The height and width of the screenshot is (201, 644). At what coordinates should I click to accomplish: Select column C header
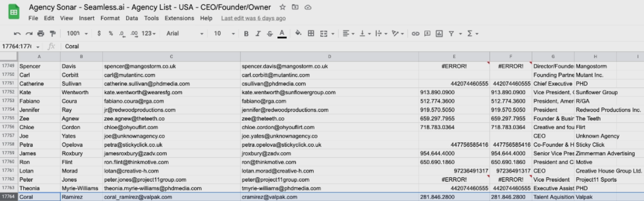171,56
